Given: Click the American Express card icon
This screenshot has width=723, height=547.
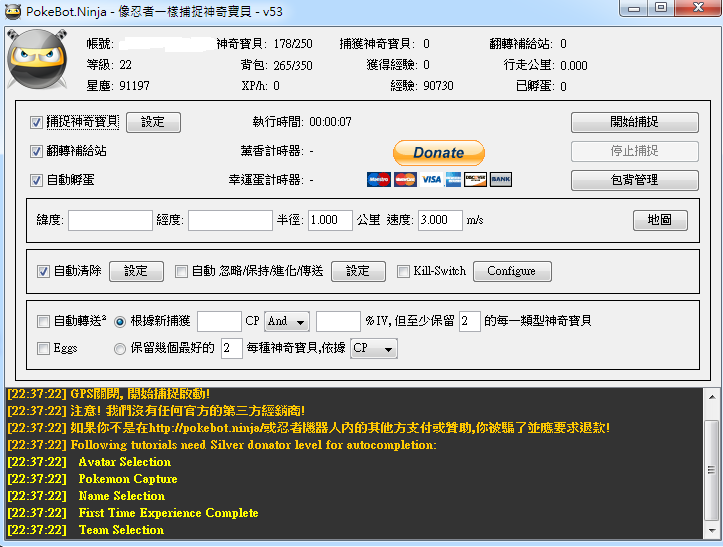Looking at the screenshot, I should coord(453,179).
